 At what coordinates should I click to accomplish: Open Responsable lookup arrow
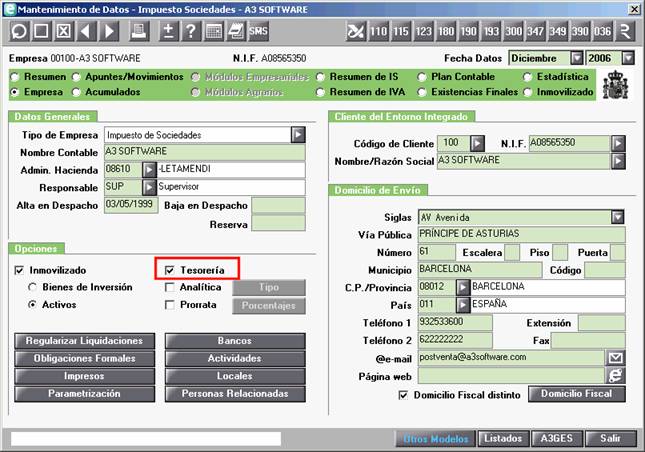[149, 187]
